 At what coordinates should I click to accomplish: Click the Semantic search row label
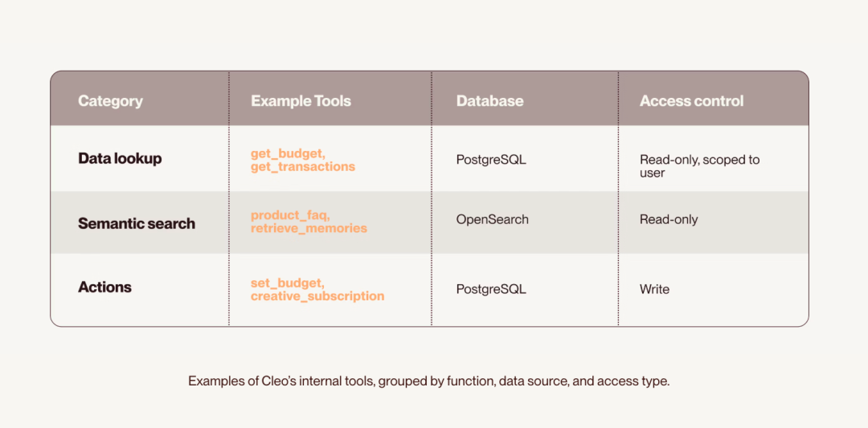[x=136, y=223]
